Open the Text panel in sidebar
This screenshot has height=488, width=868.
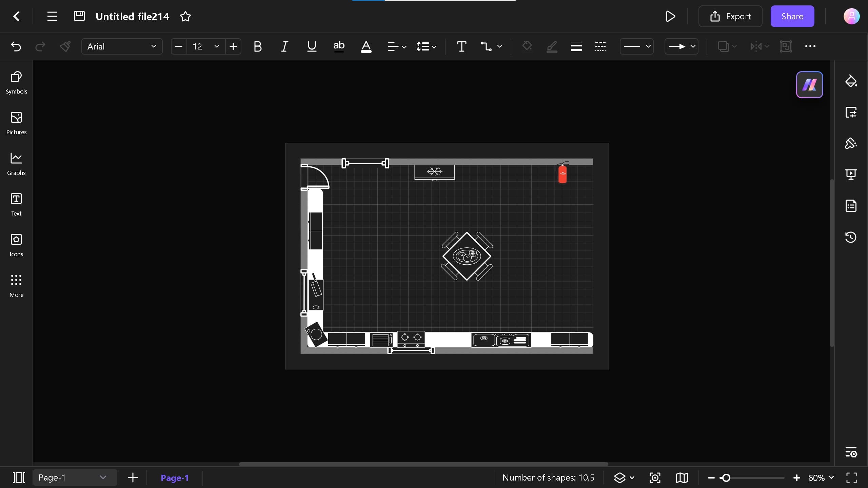(x=16, y=205)
